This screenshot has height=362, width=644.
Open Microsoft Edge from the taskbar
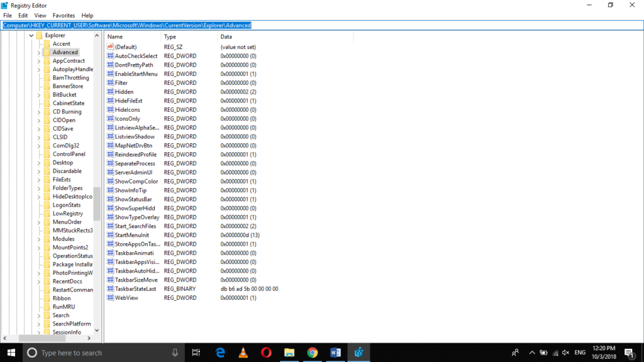[219, 353]
